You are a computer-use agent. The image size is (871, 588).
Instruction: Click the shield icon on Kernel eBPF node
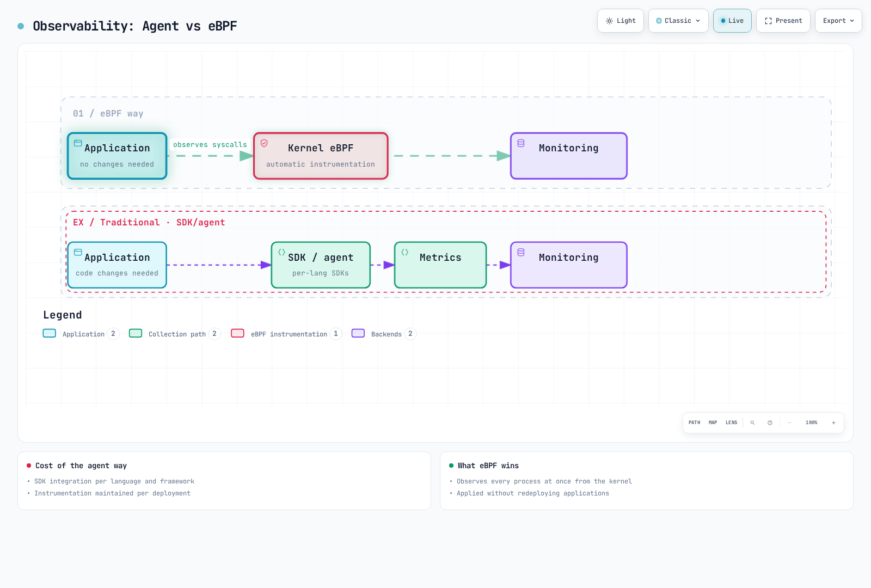coord(264,143)
